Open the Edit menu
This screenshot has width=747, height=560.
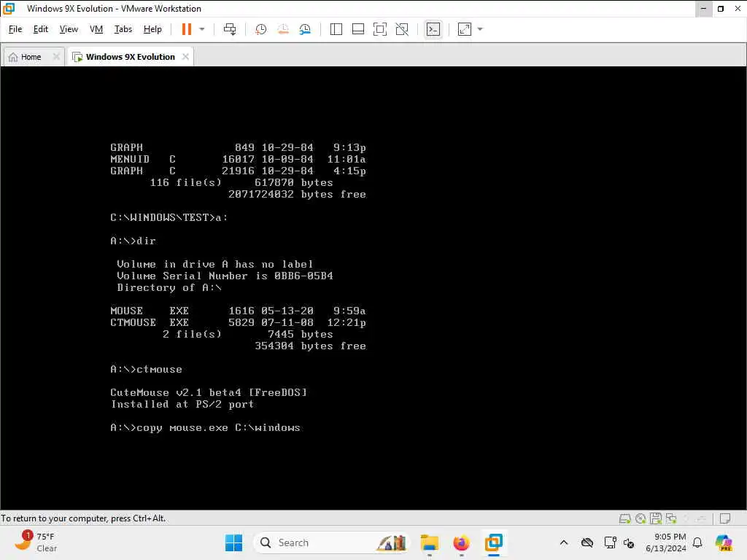pyautogui.click(x=41, y=29)
